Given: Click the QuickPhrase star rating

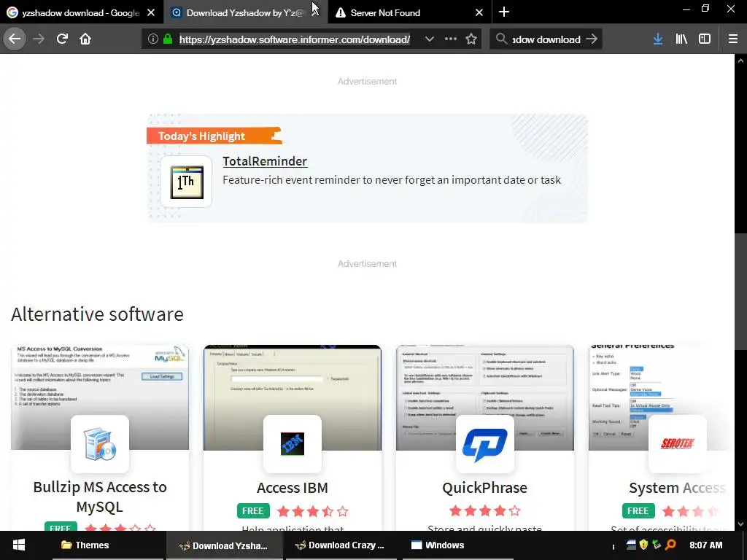Looking at the screenshot, I should [x=485, y=511].
